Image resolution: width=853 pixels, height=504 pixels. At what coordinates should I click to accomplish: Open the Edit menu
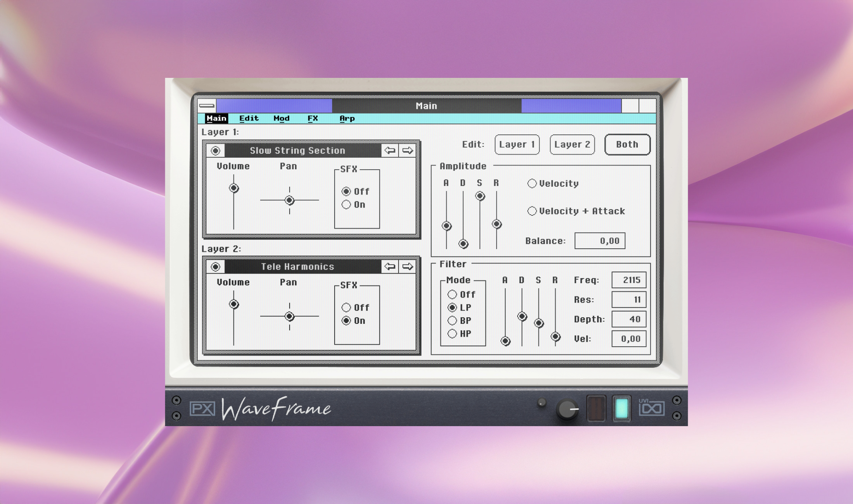tap(249, 118)
